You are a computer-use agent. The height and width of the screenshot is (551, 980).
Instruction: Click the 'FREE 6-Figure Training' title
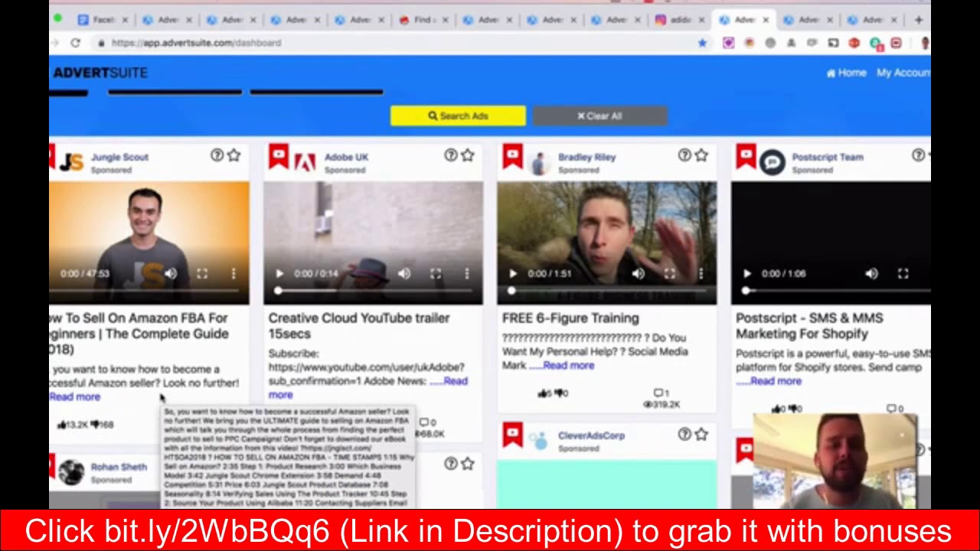pos(570,318)
